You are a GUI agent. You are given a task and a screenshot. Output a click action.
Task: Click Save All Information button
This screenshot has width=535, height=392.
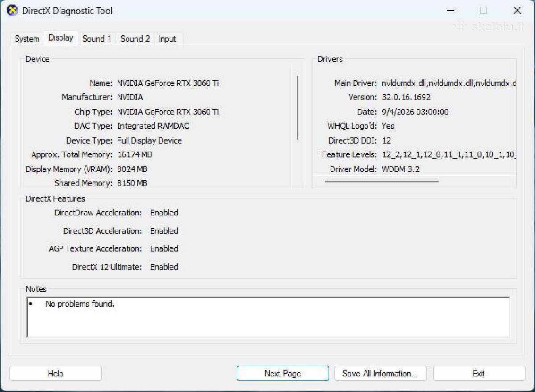pyautogui.click(x=380, y=374)
